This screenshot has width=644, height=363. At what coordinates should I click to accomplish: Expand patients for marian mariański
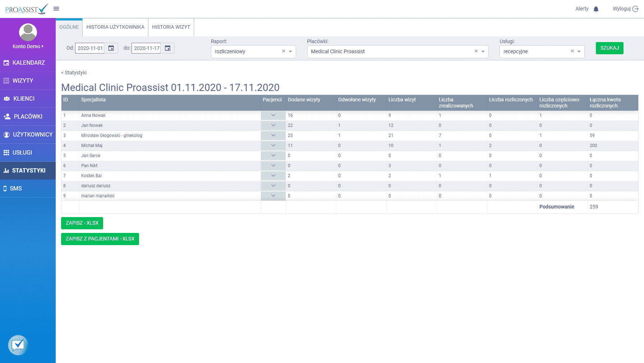(x=273, y=196)
